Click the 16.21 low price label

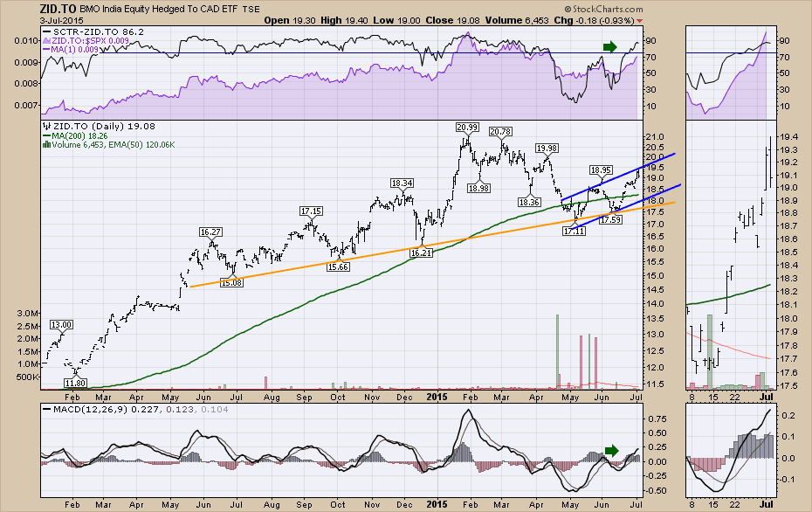421,253
